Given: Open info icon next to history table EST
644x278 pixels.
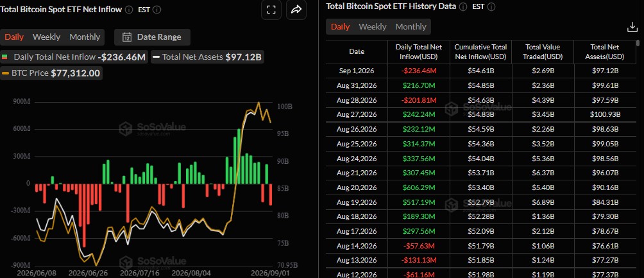Looking at the screenshot, I should pyautogui.click(x=491, y=6).
